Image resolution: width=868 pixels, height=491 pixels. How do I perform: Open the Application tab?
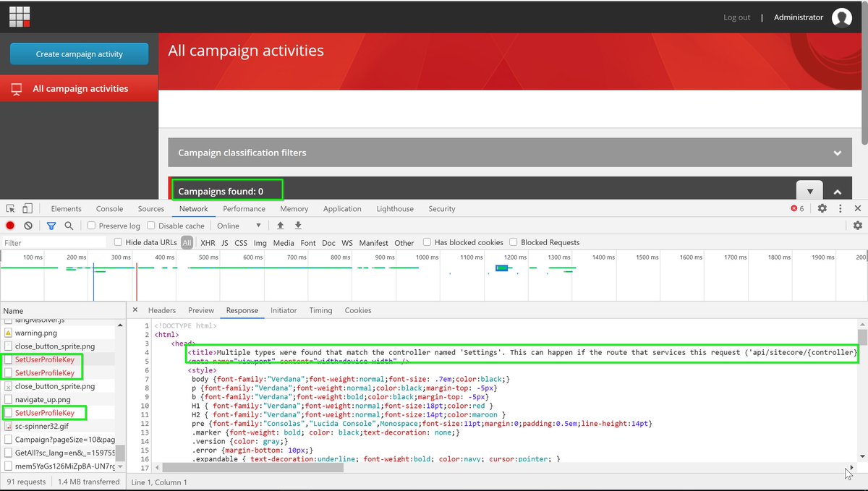[342, 208]
